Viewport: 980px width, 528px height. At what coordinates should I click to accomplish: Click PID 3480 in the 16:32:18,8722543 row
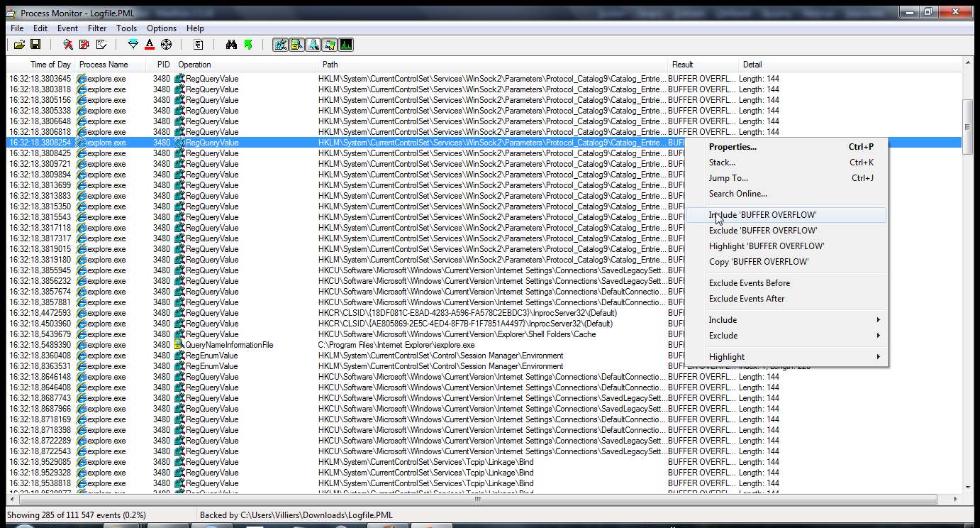click(x=162, y=451)
